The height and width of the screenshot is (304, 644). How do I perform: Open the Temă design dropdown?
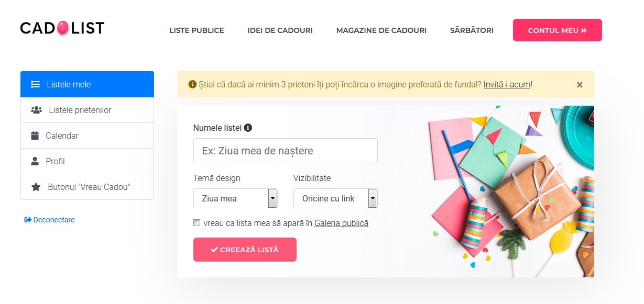235,198
